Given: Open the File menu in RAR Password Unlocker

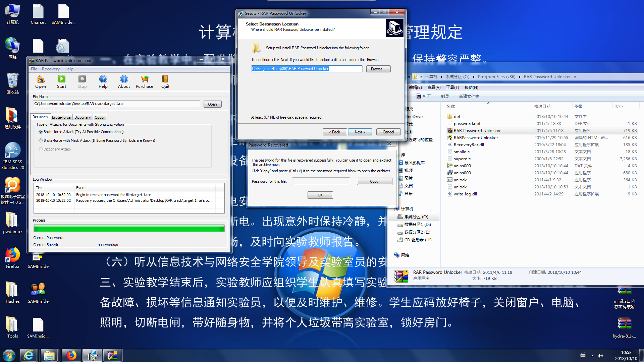Looking at the screenshot, I should 34,69.
